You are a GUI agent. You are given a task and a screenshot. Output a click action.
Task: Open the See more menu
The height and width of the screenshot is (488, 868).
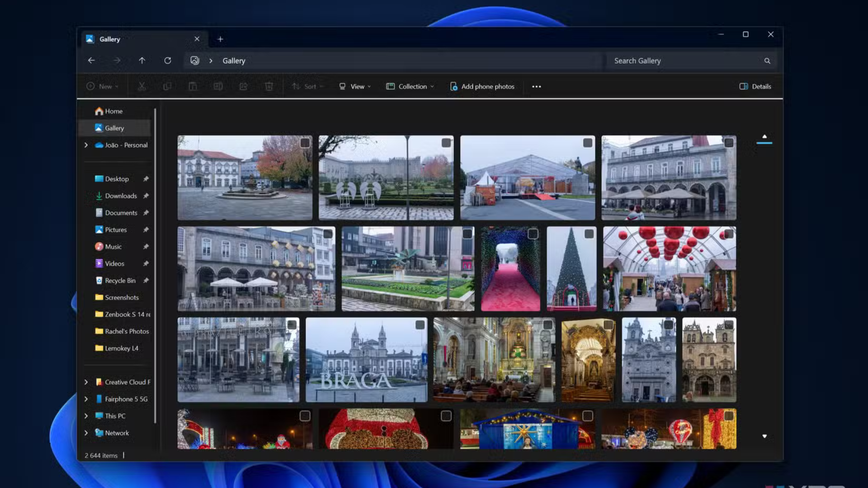pos(536,86)
